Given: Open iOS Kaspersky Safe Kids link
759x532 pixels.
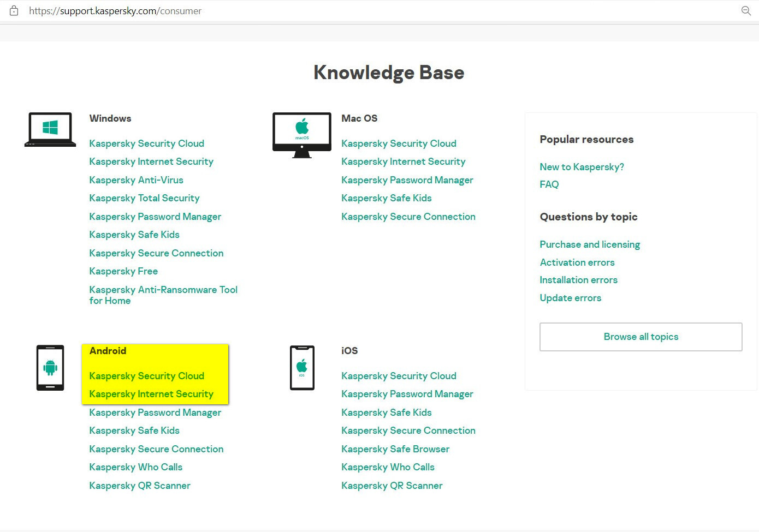Looking at the screenshot, I should (x=387, y=413).
